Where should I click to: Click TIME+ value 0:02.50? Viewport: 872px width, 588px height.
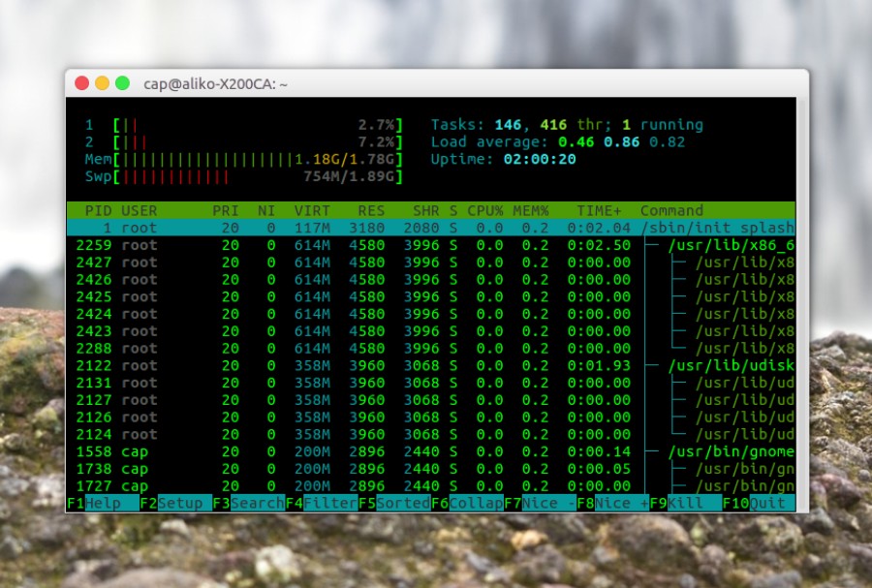[x=599, y=245]
